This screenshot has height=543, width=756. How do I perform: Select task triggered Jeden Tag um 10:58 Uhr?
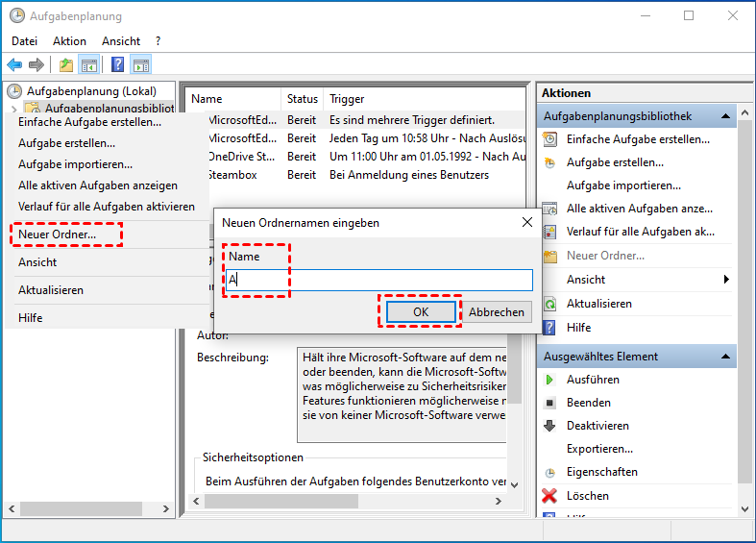pos(367,138)
